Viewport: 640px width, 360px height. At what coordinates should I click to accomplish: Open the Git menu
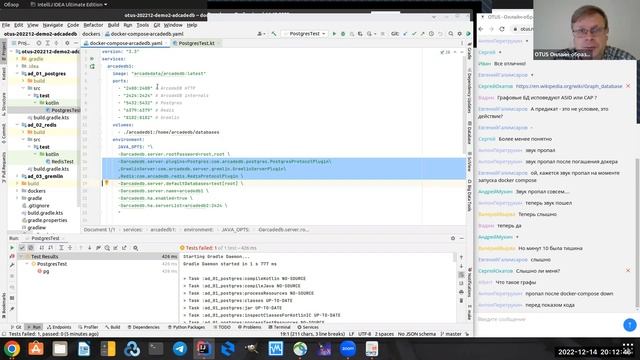pos(157,25)
